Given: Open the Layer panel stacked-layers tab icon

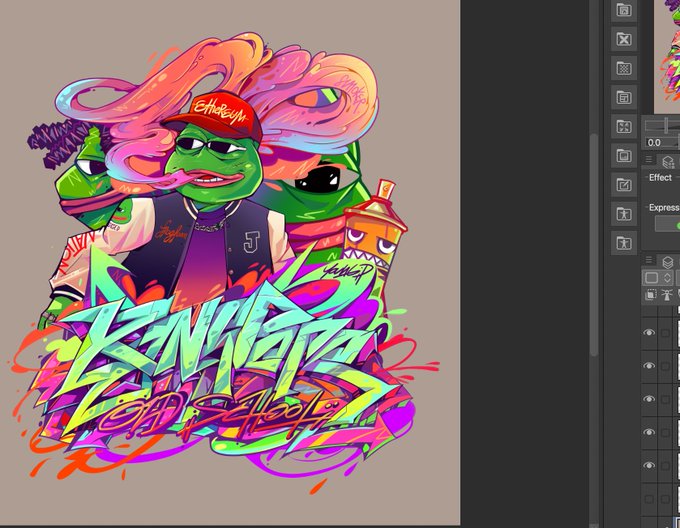Looking at the screenshot, I should (x=668, y=262).
